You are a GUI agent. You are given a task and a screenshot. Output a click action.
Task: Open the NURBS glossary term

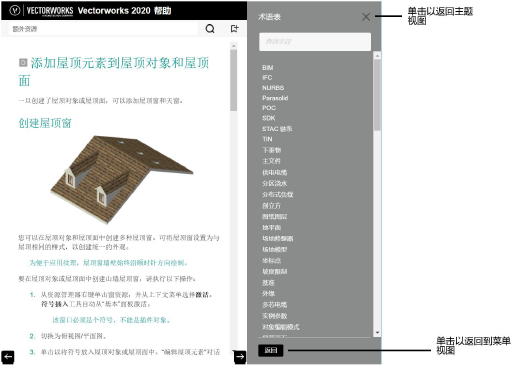[273, 88]
